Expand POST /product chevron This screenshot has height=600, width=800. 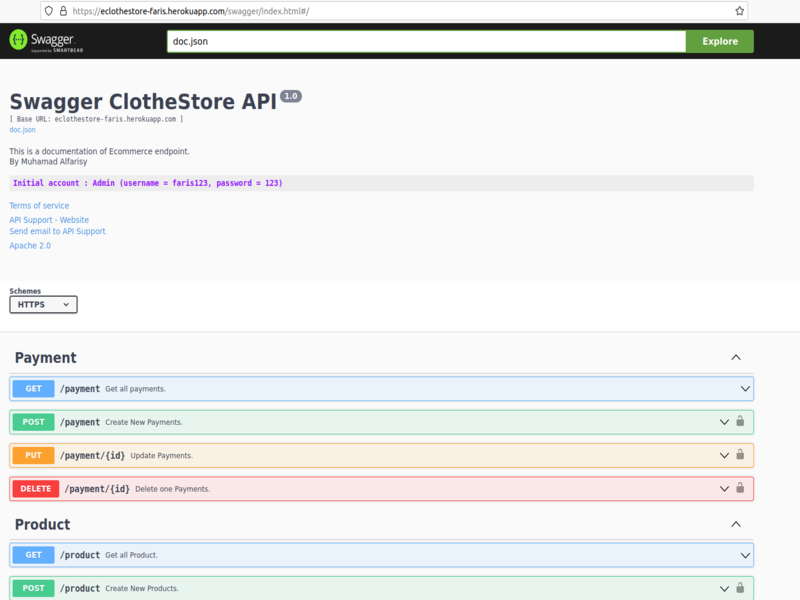(724, 588)
